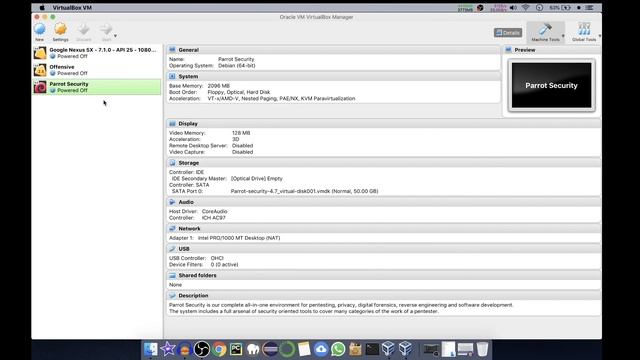Click the General section header

pos(333,50)
